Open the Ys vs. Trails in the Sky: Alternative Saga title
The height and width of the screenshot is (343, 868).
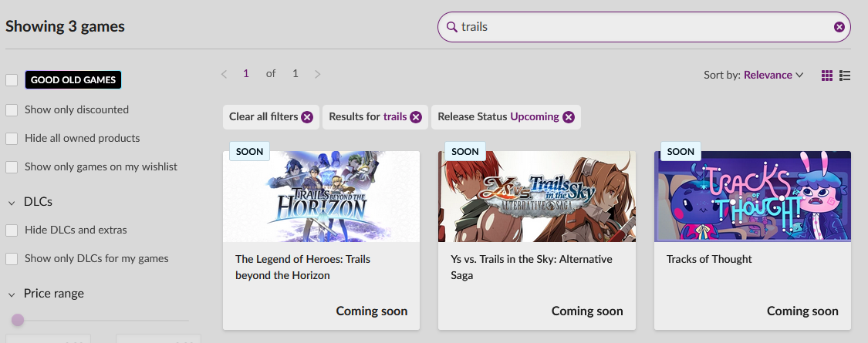(532, 267)
